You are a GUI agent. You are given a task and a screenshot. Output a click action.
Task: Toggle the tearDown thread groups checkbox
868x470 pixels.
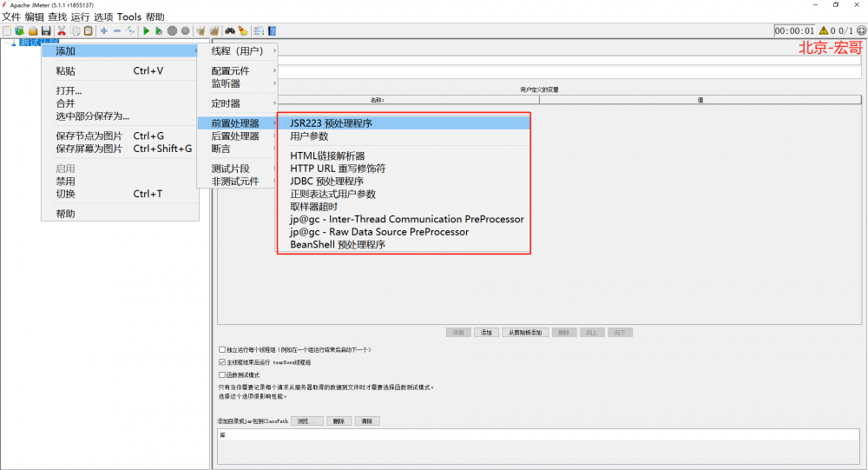coord(222,362)
